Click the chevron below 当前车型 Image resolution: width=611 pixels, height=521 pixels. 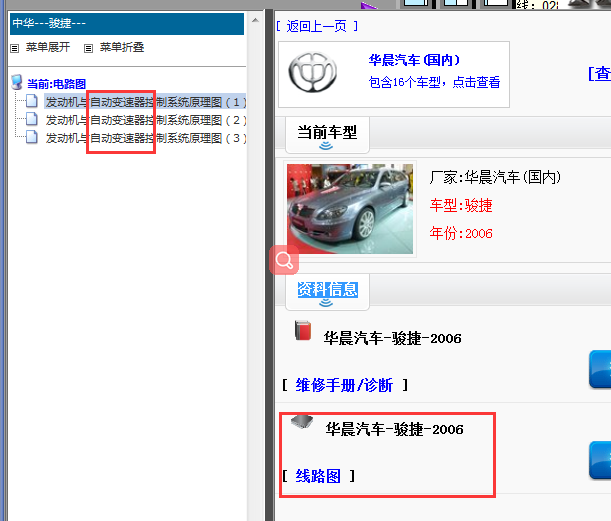tap(326, 146)
